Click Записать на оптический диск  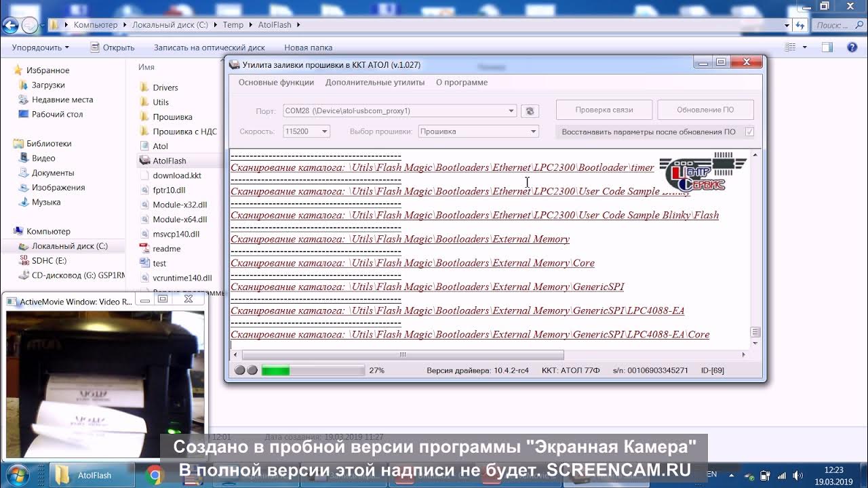[x=210, y=47]
